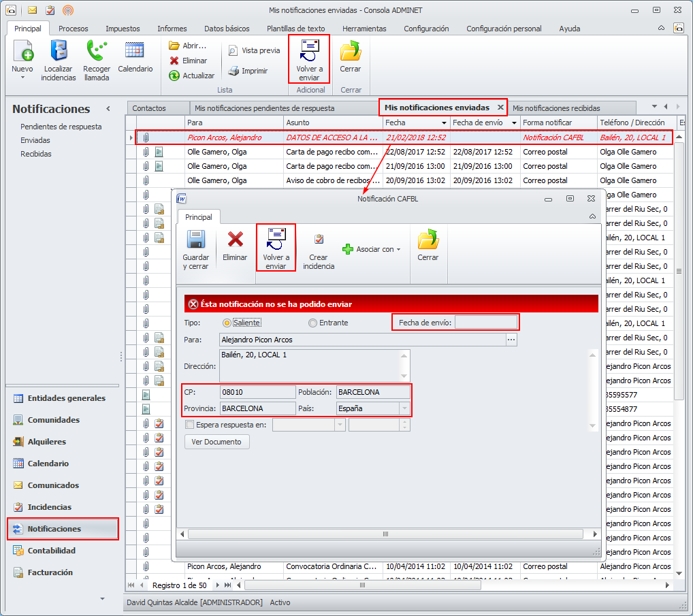
Task: Enable the Espera respuesta en checkbox
Action: [190, 425]
